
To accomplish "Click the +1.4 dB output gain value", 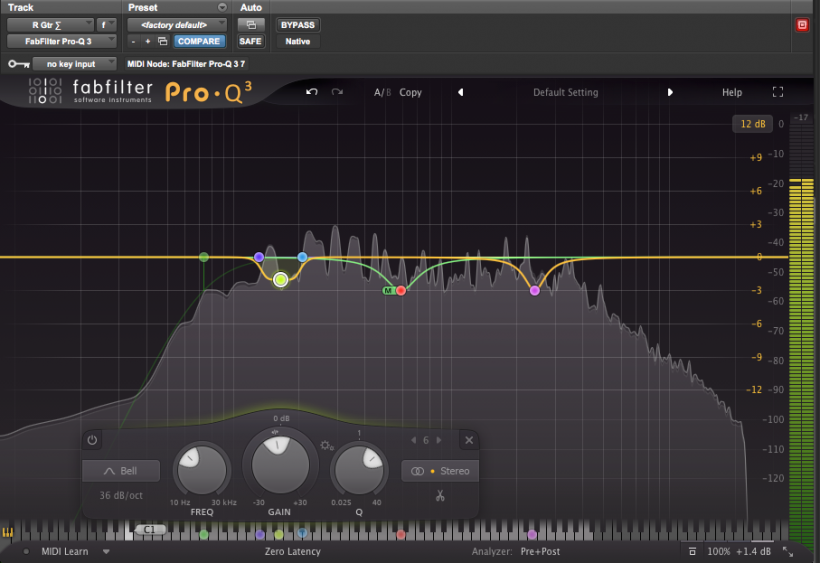I will 754,551.
